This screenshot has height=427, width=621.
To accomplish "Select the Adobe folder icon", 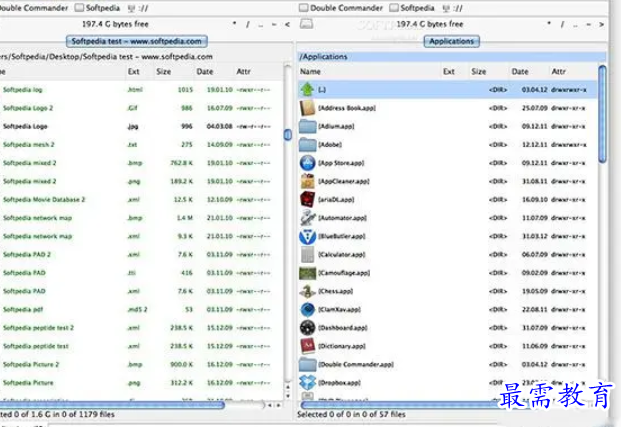I will coord(307,145).
